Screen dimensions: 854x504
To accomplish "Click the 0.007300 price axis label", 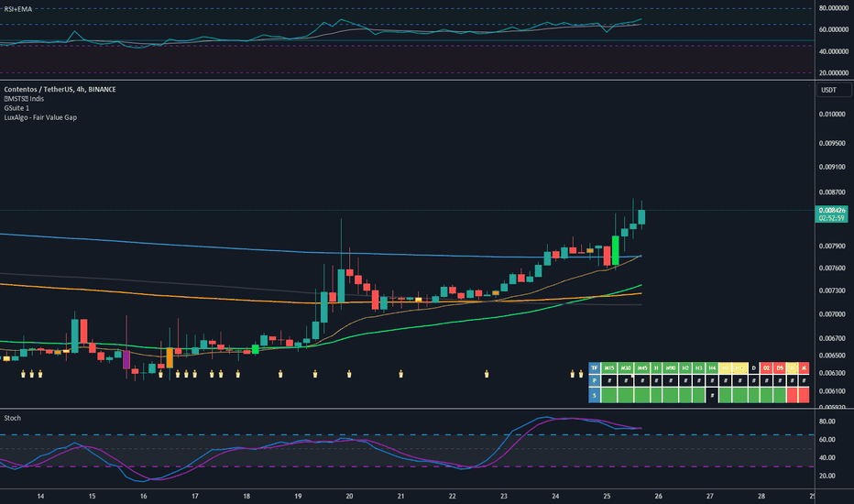I will tap(832, 291).
